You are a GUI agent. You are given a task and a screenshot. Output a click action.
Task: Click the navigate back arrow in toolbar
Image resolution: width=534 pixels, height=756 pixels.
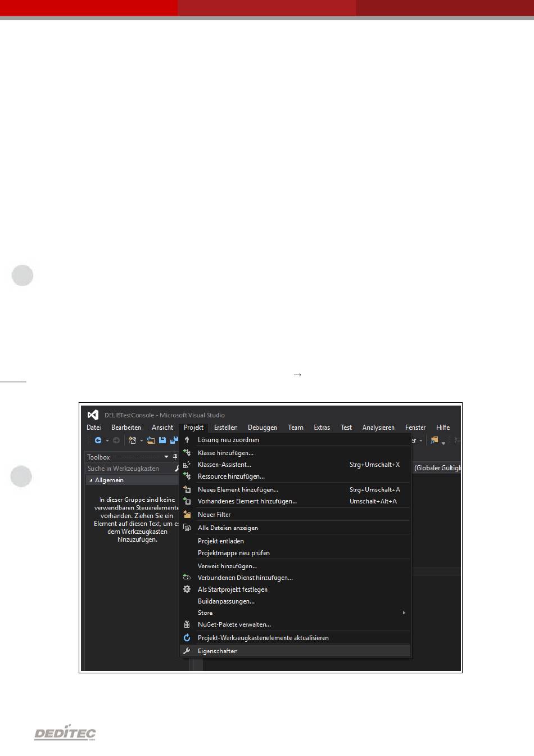click(x=98, y=440)
